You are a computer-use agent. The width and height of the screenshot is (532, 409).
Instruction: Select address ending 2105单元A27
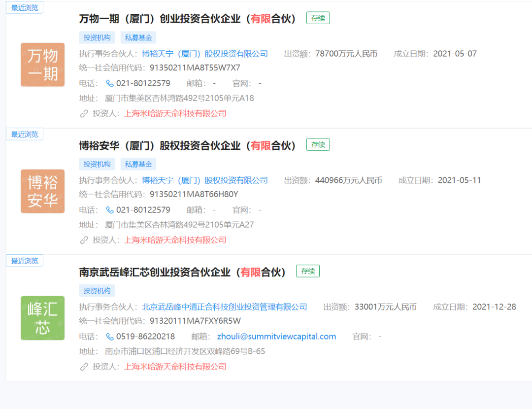[x=179, y=225]
